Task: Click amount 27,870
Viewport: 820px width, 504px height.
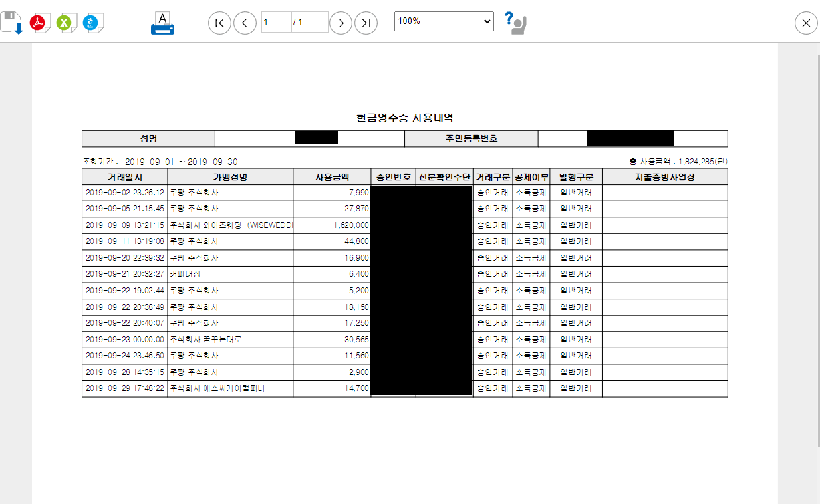Action: click(x=356, y=209)
